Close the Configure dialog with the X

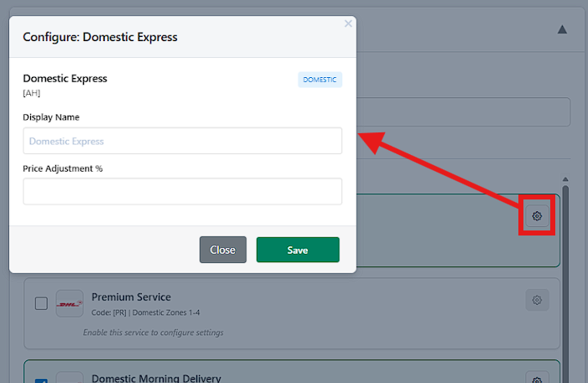(x=348, y=23)
